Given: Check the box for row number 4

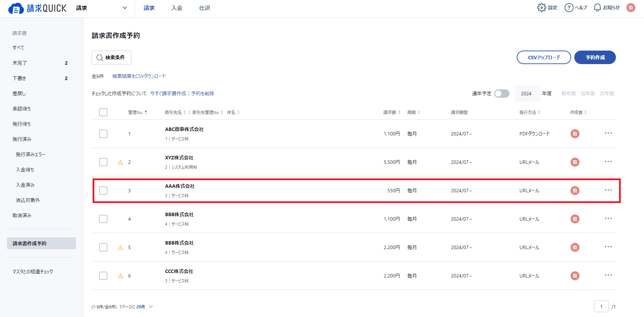Looking at the screenshot, I should click(x=103, y=219).
